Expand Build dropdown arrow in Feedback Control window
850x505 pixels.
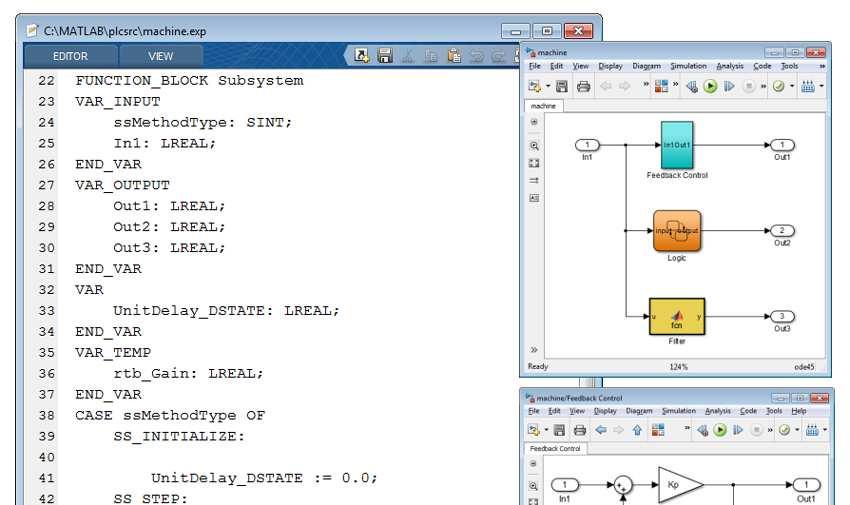825,430
